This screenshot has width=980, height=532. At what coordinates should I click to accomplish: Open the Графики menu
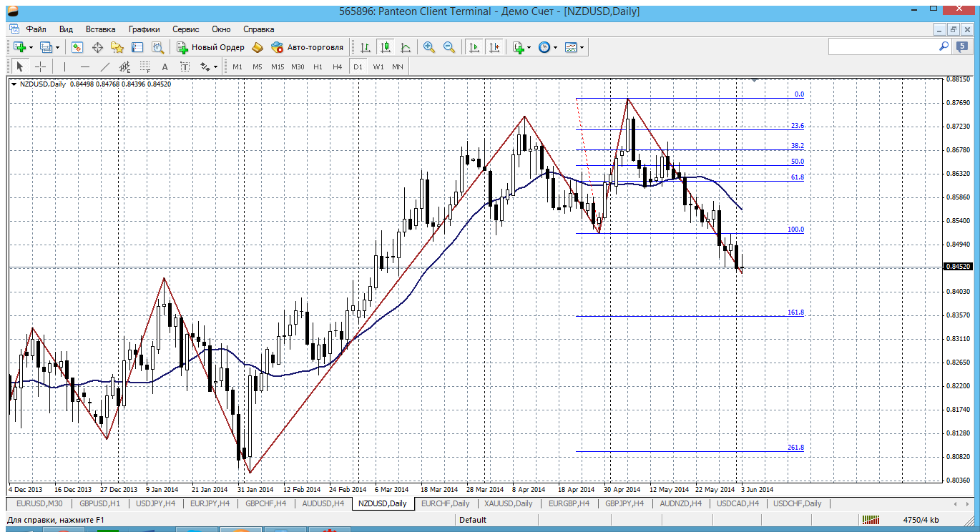[144, 29]
